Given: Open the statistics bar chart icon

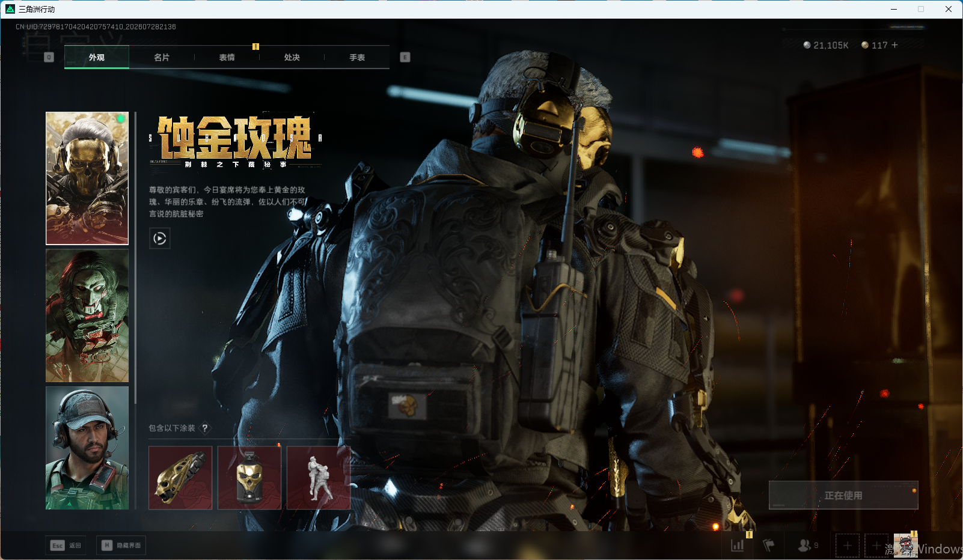Looking at the screenshot, I should (x=738, y=545).
